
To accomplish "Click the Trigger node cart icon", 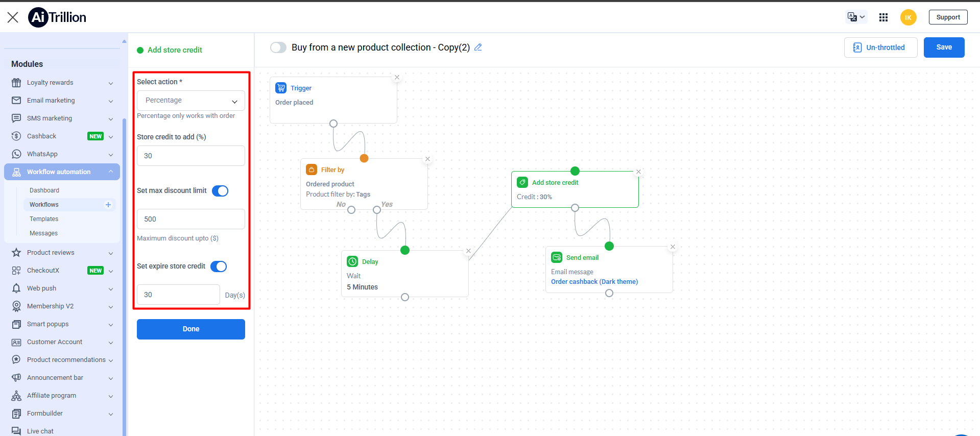I will (x=281, y=88).
